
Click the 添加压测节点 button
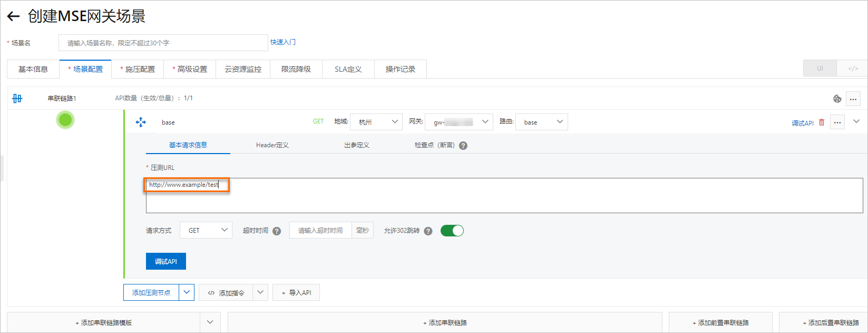[x=151, y=292]
